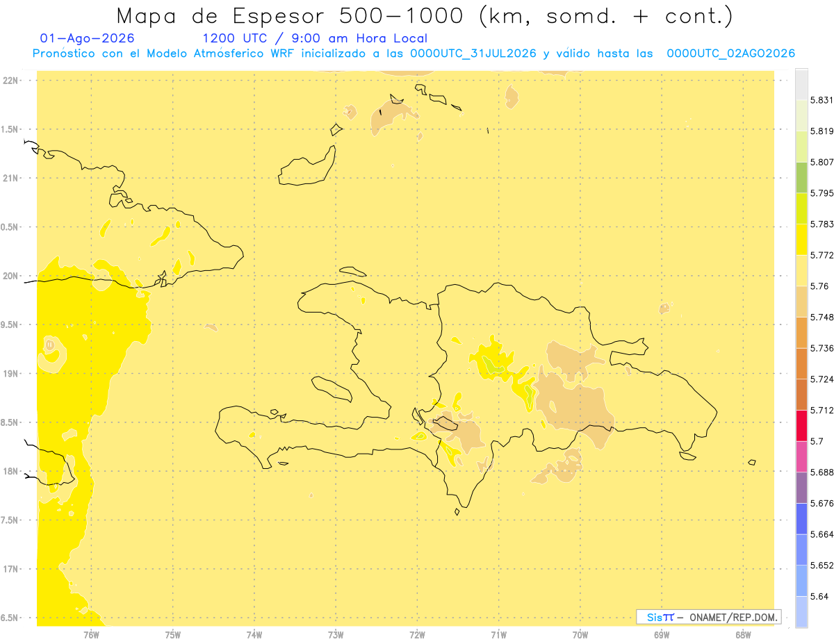Click the legend value '5.819'
This screenshot has height=644, width=834.
[x=821, y=131]
